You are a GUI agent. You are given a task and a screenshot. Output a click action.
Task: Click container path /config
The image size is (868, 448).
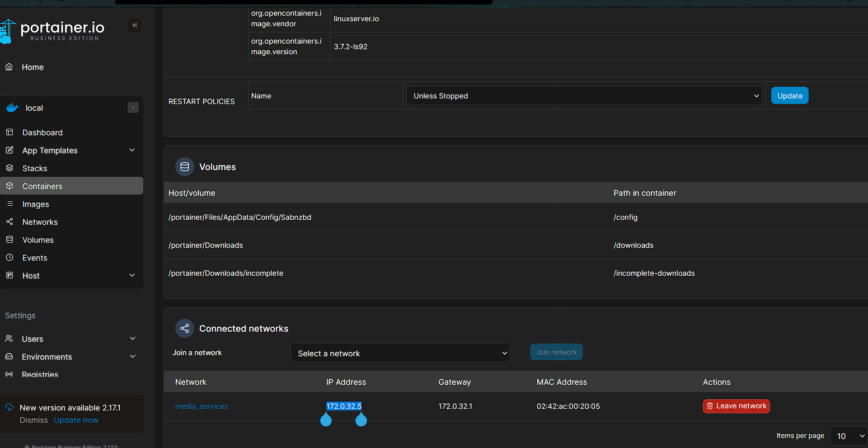point(626,217)
